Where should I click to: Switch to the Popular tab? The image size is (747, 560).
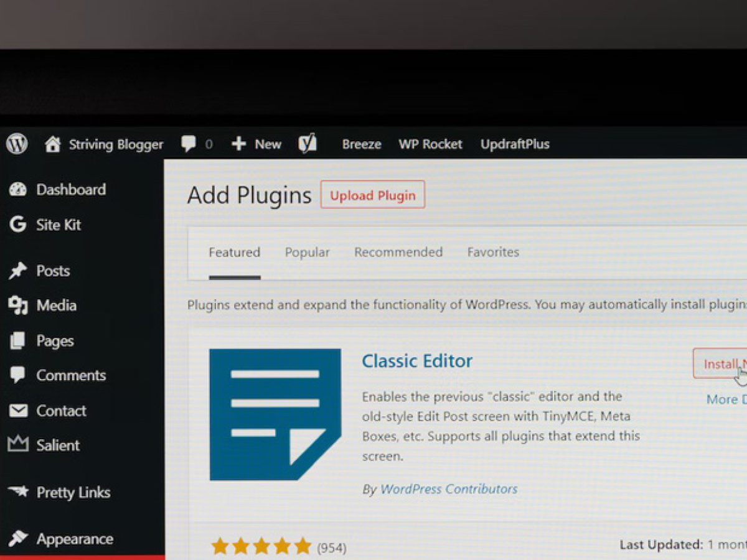[308, 252]
